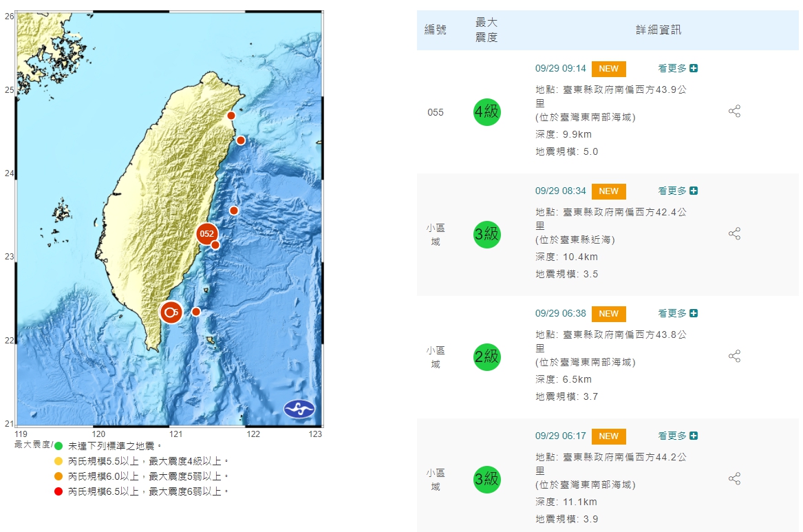Click the share icon for the 08:34 event
The height and width of the screenshot is (532, 803).
click(x=734, y=233)
